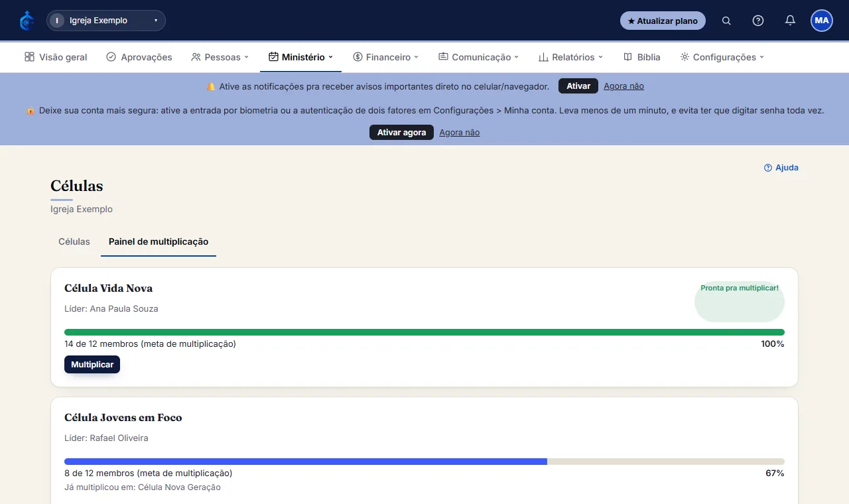The height and width of the screenshot is (504, 849).
Task: Open the Configurações dropdown
Action: (722, 57)
